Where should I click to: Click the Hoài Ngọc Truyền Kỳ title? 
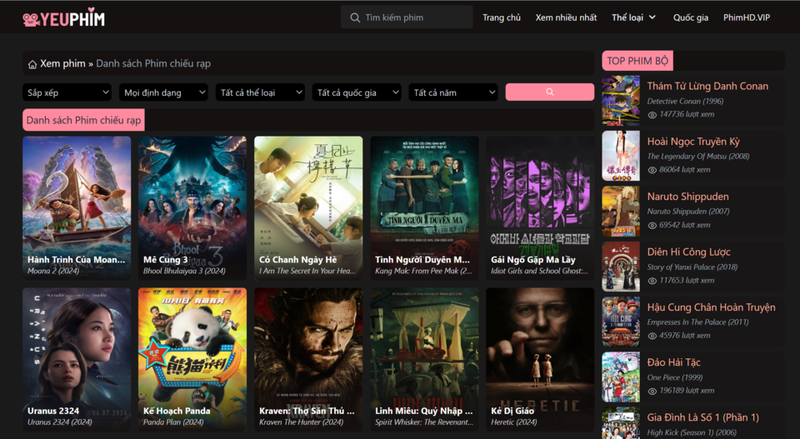(693, 141)
